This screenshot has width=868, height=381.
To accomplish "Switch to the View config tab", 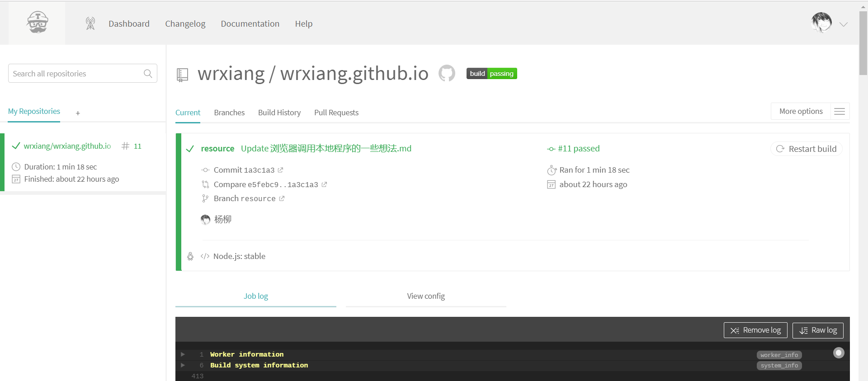I will click(426, 296).
